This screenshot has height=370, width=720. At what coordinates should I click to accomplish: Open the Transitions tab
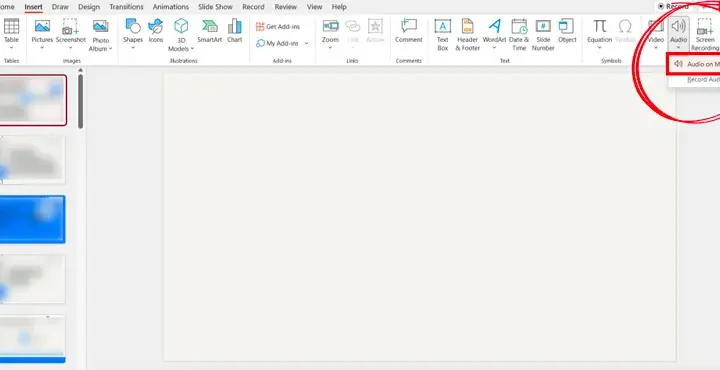click(126, 7)
